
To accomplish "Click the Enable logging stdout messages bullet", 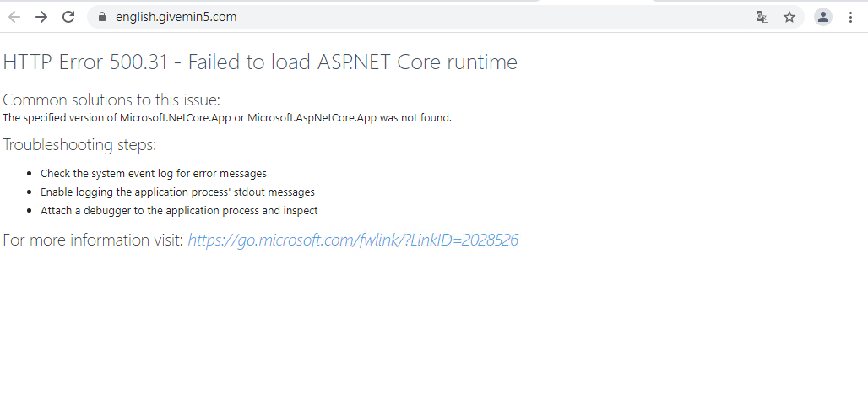I will pos(177,192).
